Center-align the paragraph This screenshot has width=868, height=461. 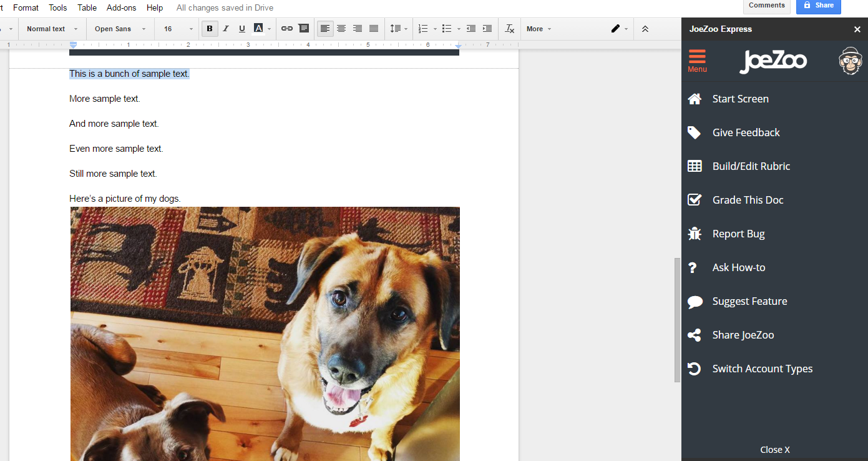341,29
